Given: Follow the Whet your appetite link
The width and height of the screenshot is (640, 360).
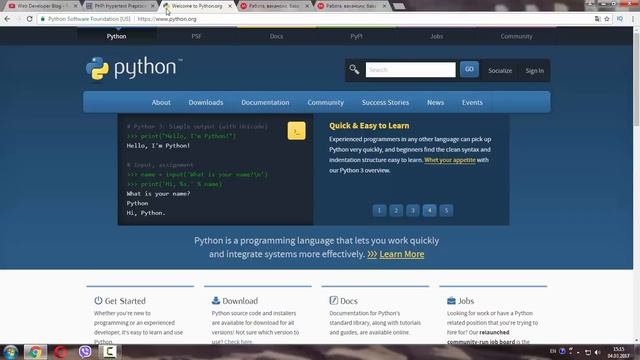Looking at the screenshot, I should coord(450,160).
